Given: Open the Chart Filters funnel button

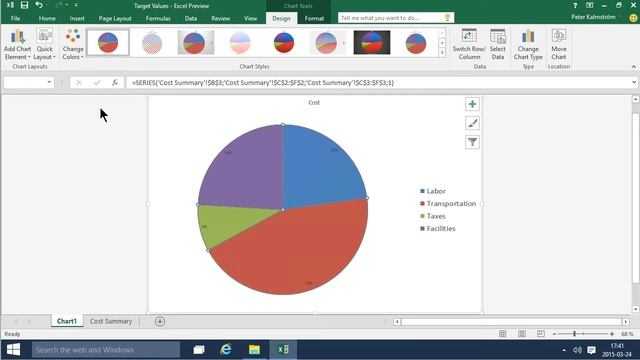Looking at the screenshot, I should (x=472, y=142).
